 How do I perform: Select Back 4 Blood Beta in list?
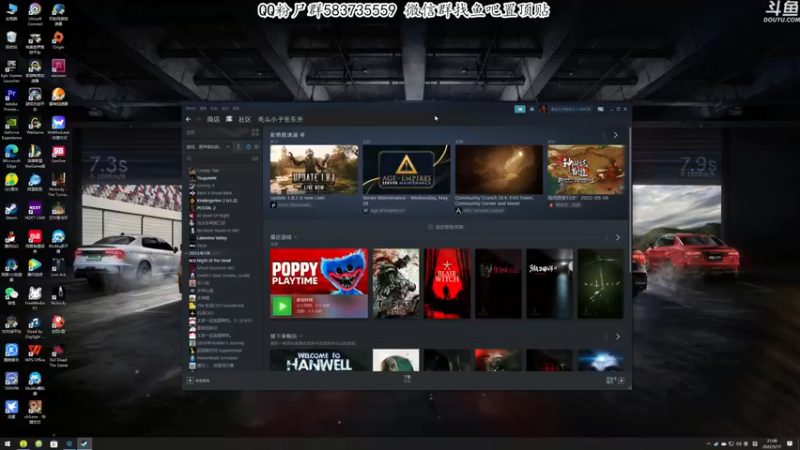pyautogui.click(x=214, y=193)
